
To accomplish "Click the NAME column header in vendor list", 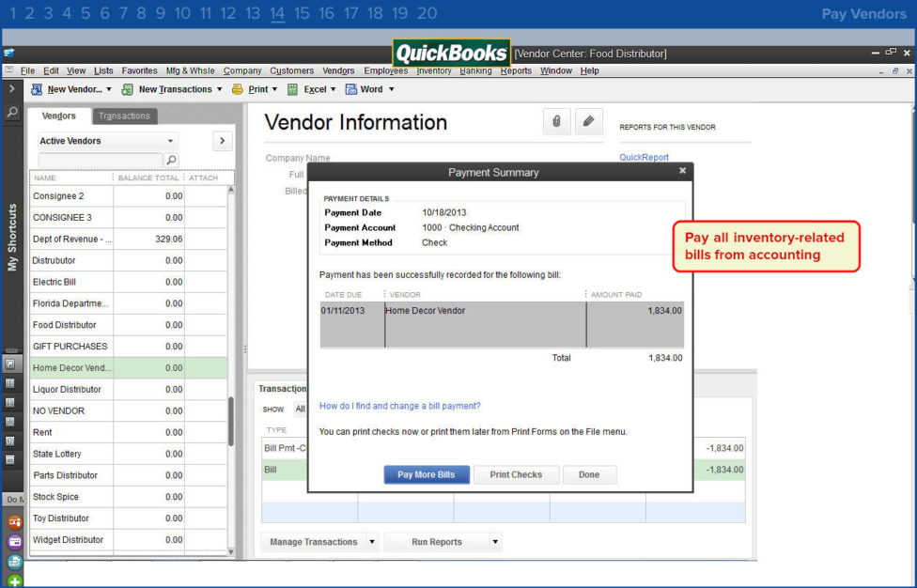I will 70,178.
